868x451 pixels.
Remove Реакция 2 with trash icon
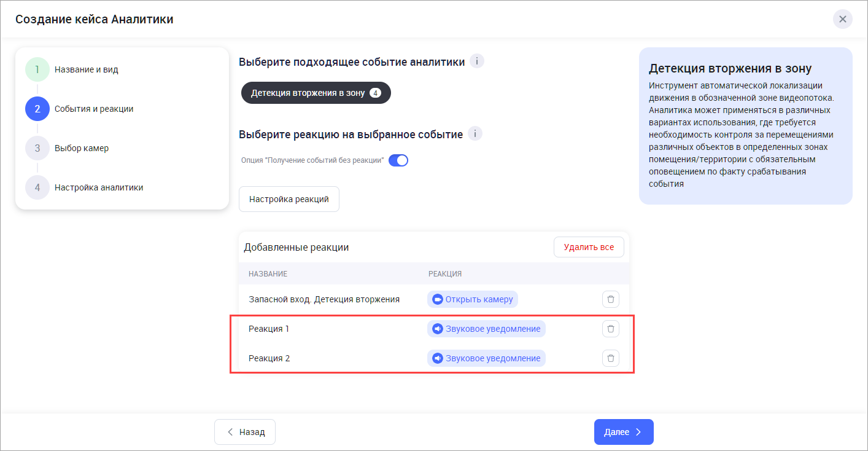(x=610, y=358)
